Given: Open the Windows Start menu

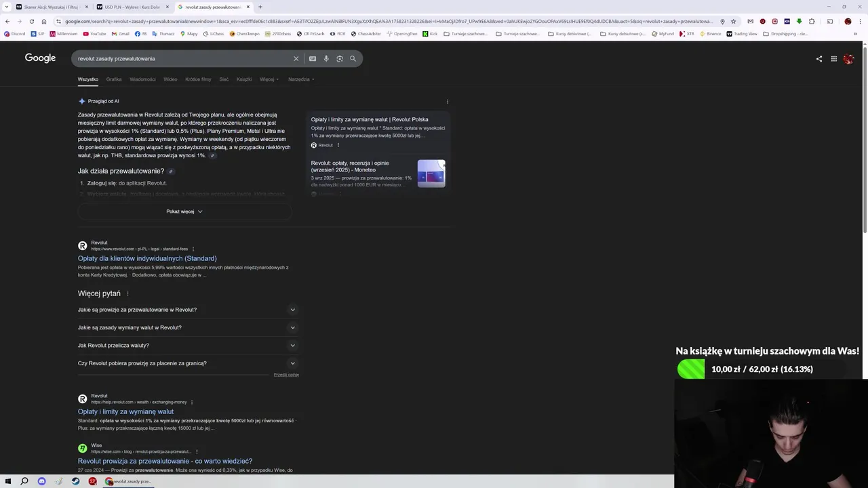Looking at the screenshot, I should coord(8,481).
